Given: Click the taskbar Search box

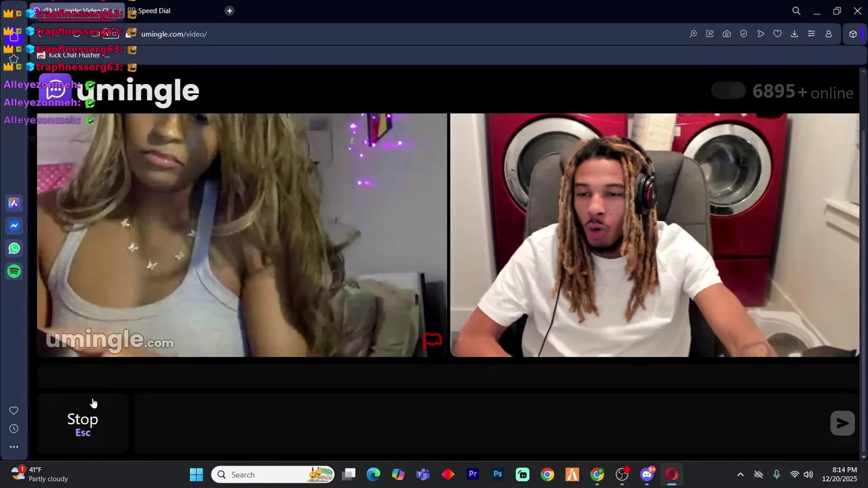Looking at the screenshot, I should [273, 474].
